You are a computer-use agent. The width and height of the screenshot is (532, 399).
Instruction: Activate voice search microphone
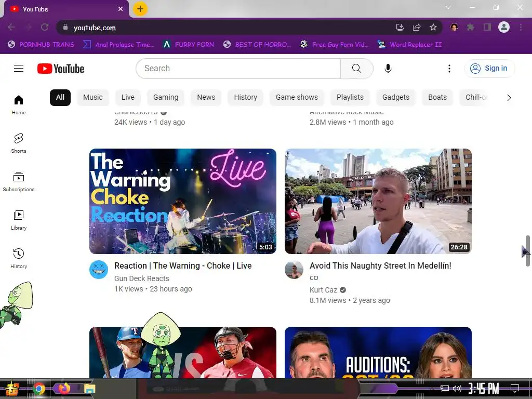click(388, 69)
